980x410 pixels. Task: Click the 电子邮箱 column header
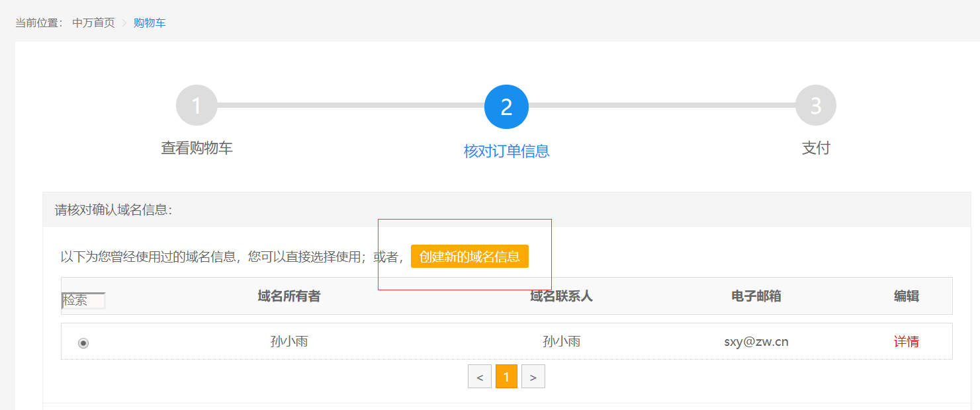pos(756,296)
